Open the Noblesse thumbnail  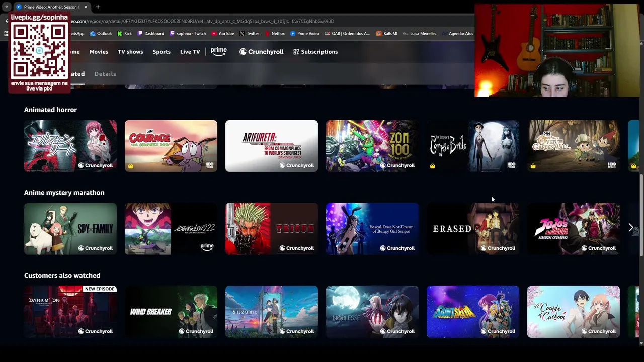(372, 312)
